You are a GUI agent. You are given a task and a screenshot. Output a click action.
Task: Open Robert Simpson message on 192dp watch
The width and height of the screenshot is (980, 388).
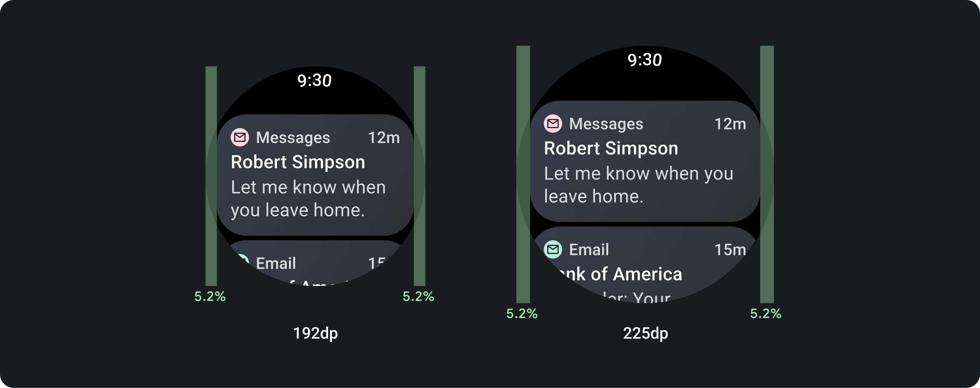click(x=298, y=162)
